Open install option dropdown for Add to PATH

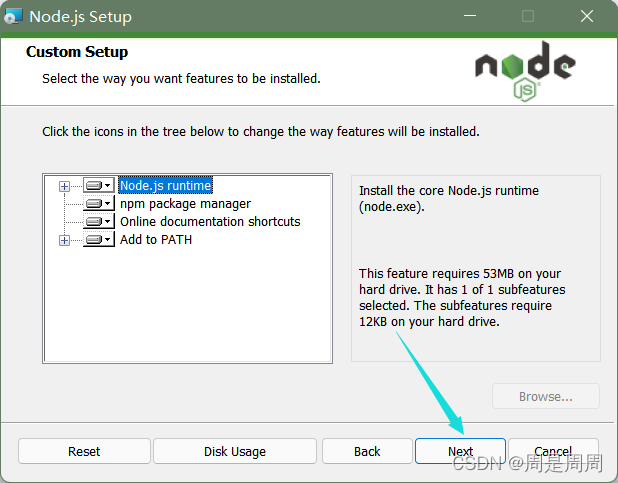tap(99, 240)
